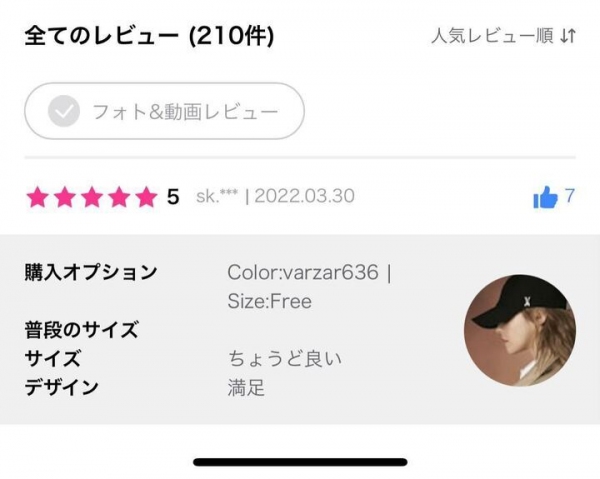Click the like count number 7
Screen dimensions: 600x479
tap(569, 196)
